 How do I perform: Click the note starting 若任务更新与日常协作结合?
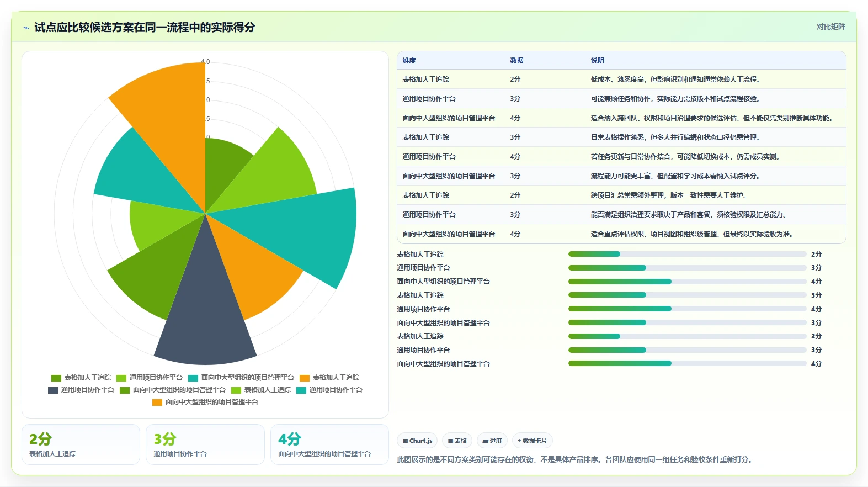click(x=686, y=157)
